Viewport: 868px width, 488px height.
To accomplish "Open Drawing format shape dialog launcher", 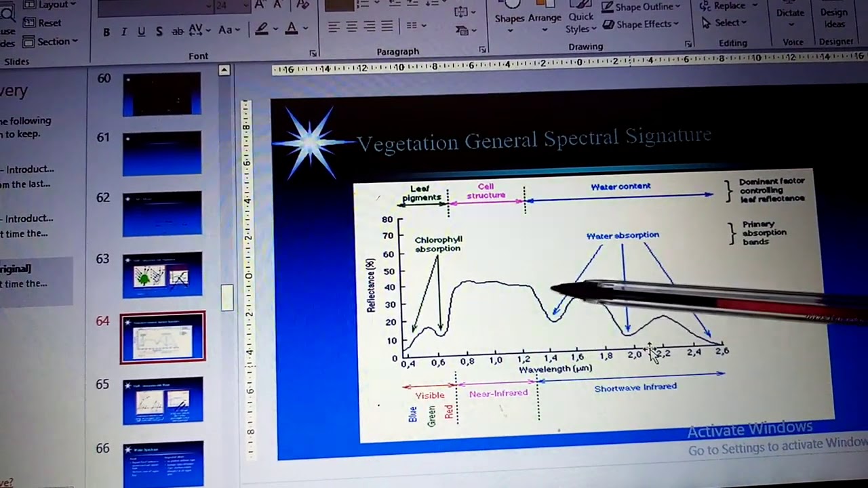I will [688, 43].
